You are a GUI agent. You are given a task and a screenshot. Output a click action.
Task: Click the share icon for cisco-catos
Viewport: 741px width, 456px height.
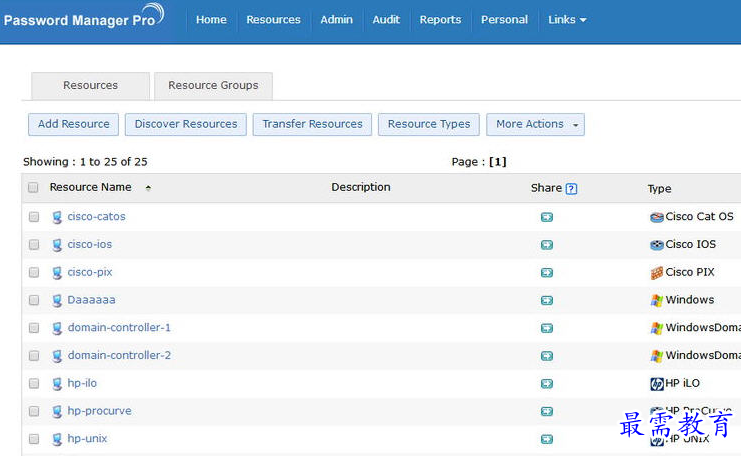click(547, 217)
